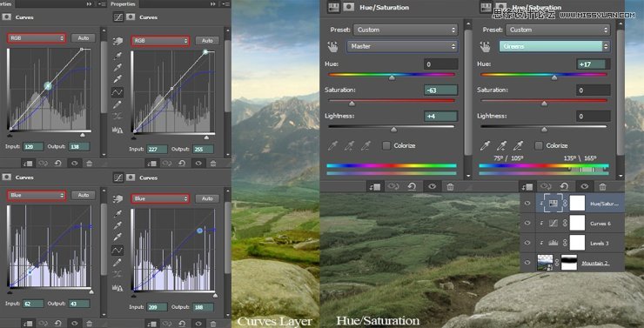644x328 pixels.
Task: Toggle visibility of the Mountain 2 layer
Action: (x=527, y=263)
